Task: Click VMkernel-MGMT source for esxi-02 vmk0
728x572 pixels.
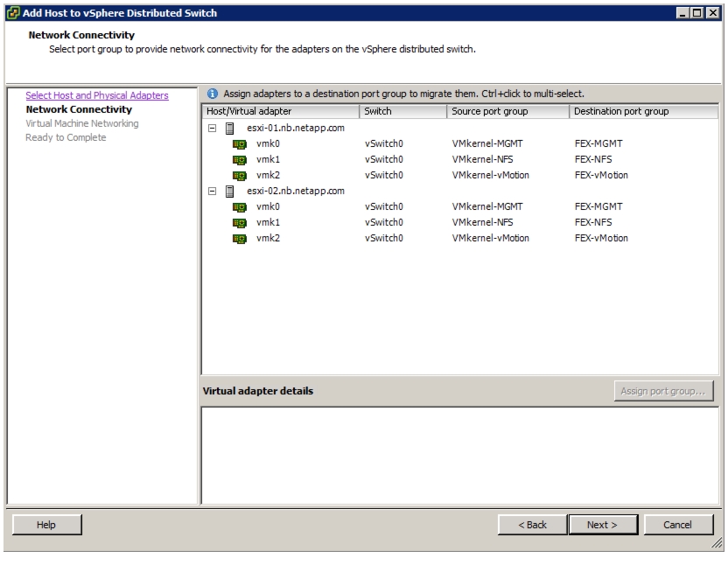Action: pyautogui.click(x=487, y=207)
